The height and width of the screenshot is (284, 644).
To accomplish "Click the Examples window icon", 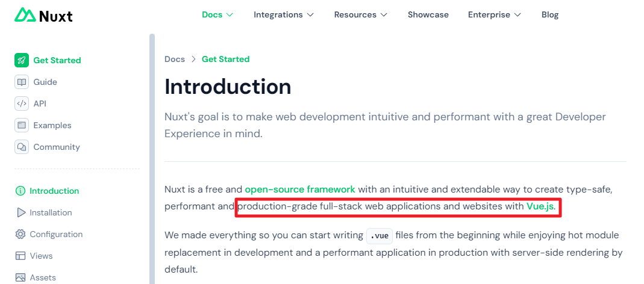I will (x=21, y=125).
